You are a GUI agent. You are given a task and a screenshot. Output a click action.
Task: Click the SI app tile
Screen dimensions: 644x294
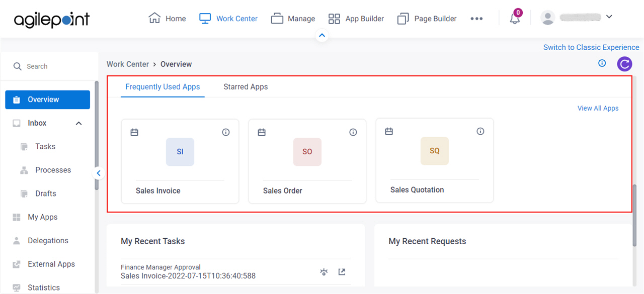(180, 152)
